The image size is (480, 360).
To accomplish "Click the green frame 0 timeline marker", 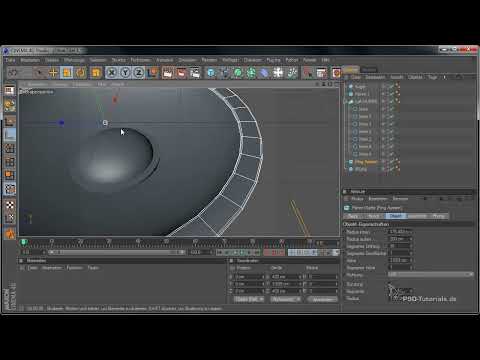I will coord(23,242).
